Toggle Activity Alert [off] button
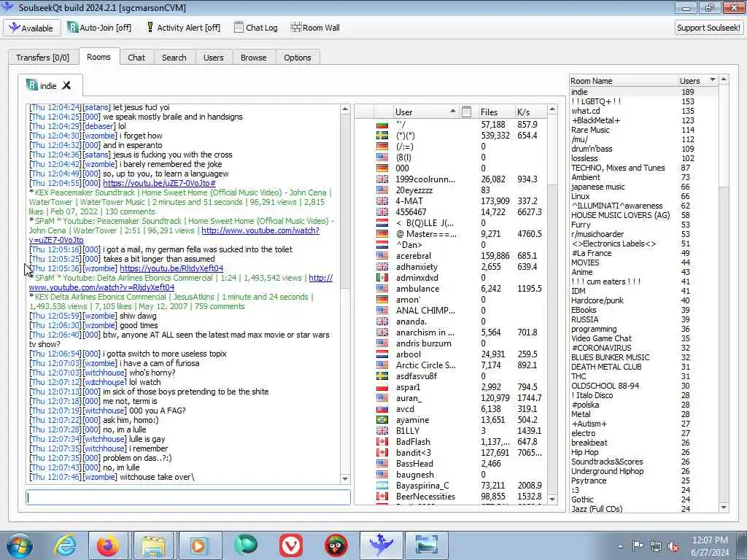The image size is (747, 560). (x=183, y=28)
